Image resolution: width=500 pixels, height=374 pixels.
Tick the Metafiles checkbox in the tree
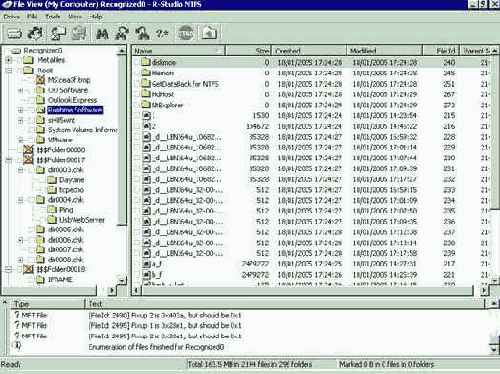click(19, 60)
